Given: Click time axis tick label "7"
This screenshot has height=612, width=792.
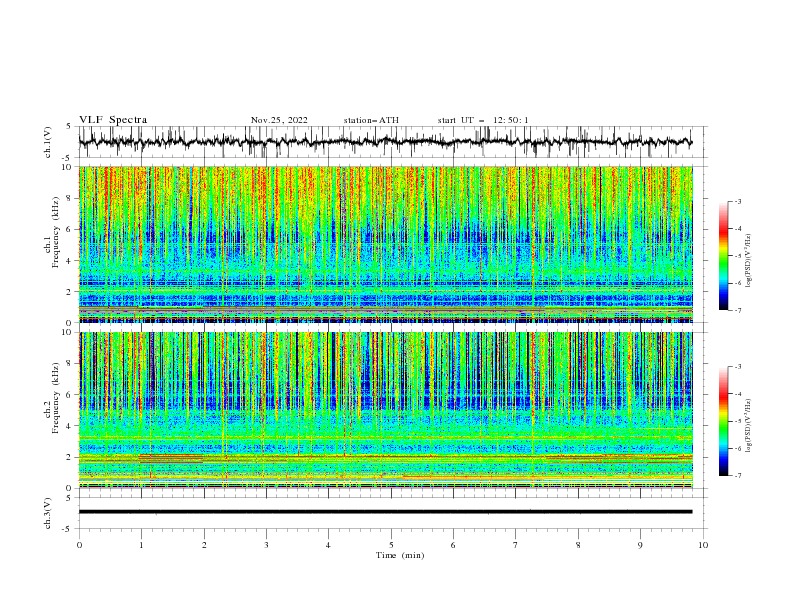Looking at the screenshot, I should click(x=516, y=545).
